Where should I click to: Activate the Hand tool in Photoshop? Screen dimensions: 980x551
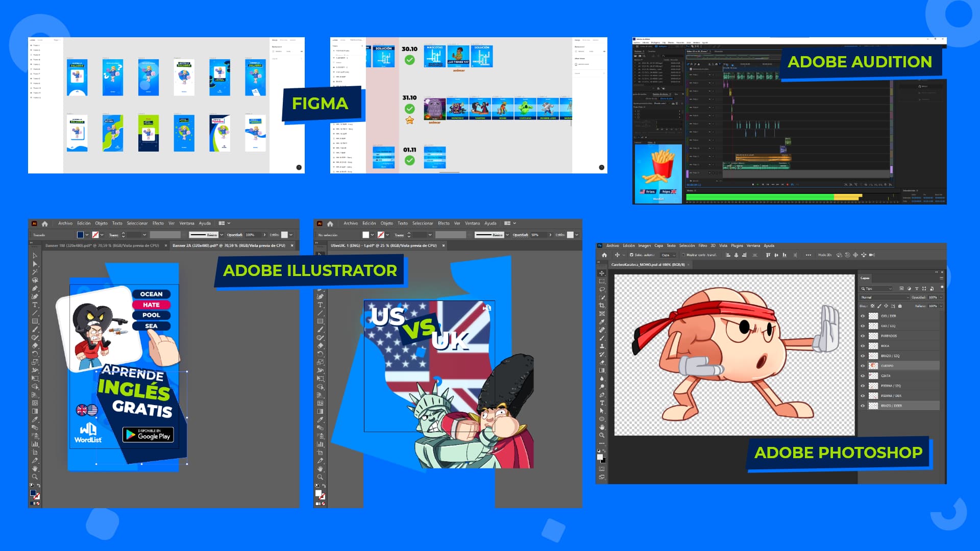(602, 427)
